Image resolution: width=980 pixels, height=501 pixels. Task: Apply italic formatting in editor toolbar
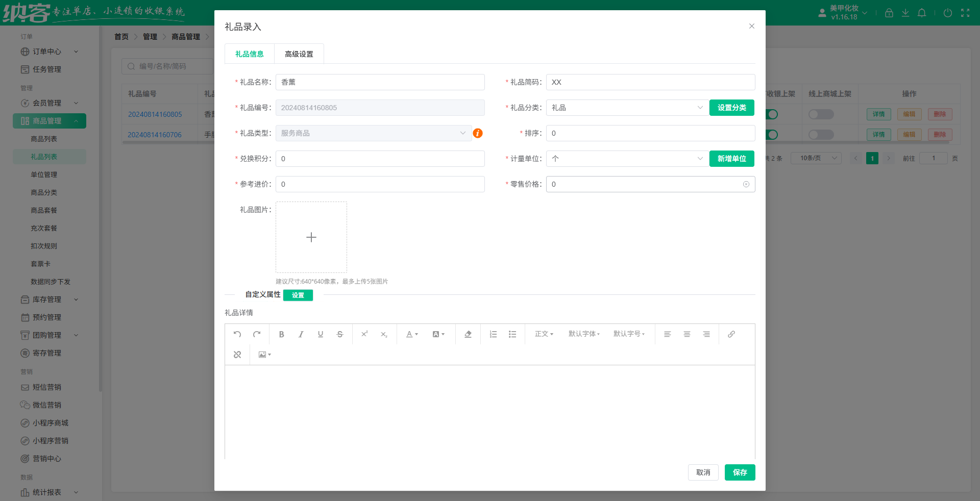[x=301, y=334]
